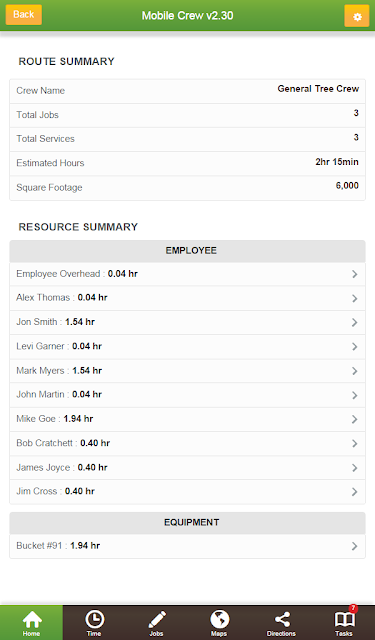Switch to the Time tab label
This screenshot has width=375, height=640.
94,633
